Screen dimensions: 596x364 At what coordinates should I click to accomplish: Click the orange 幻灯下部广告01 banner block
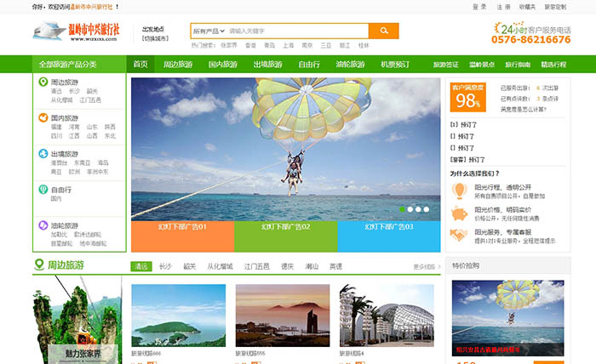point(182,227)
